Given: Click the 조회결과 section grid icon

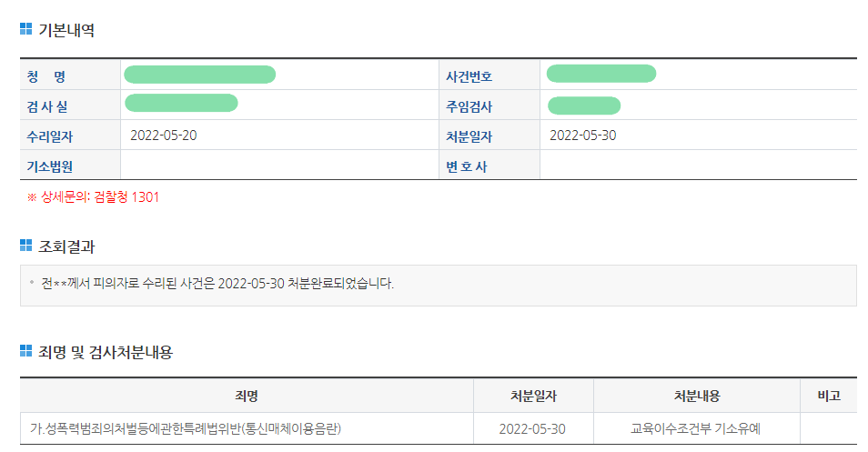Looking at the screenshot, I should click(25, 246).
